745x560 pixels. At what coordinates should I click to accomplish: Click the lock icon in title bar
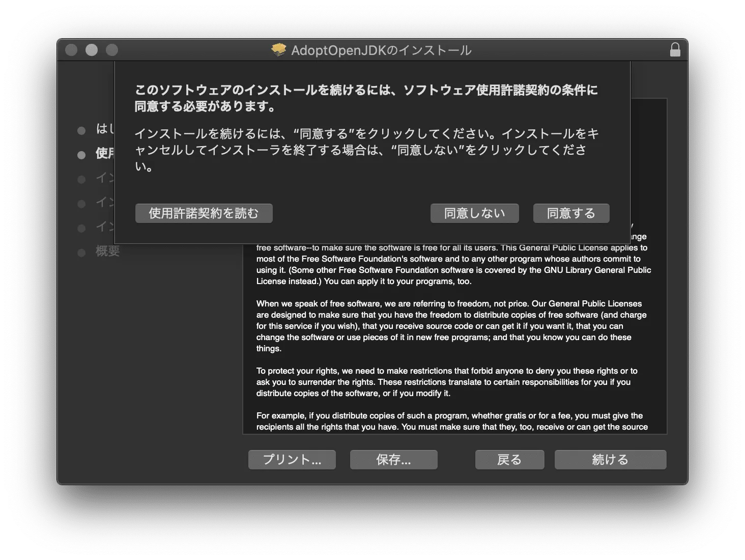(x=675, y=50)
